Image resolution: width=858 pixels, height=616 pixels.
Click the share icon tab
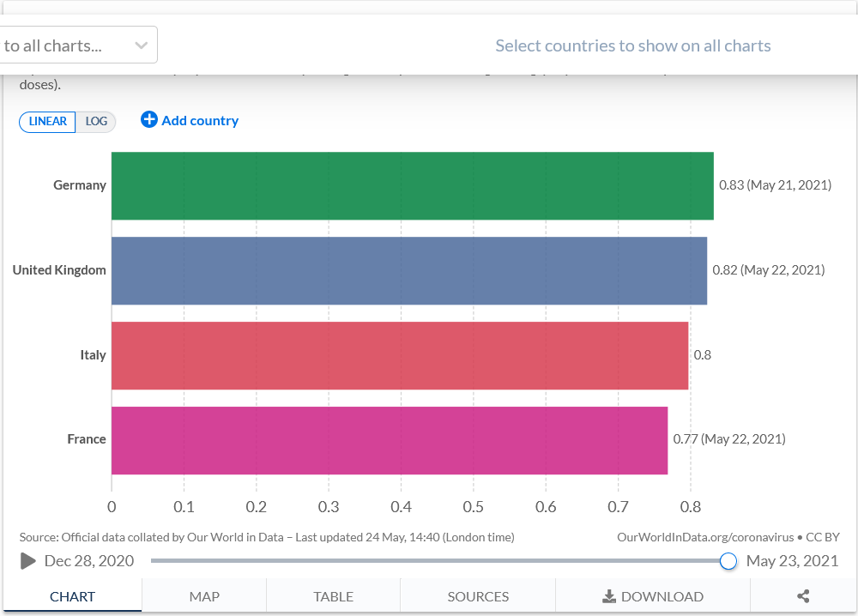[x=803, y=596]
